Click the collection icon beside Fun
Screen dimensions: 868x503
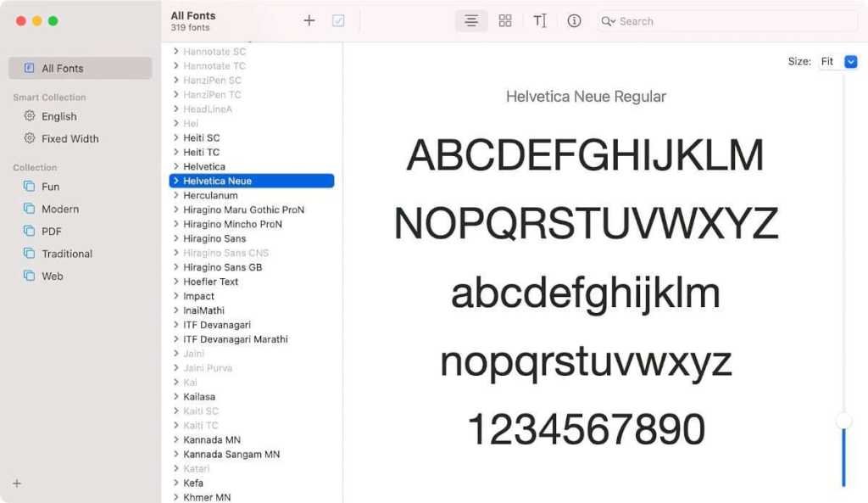(30, 186)
